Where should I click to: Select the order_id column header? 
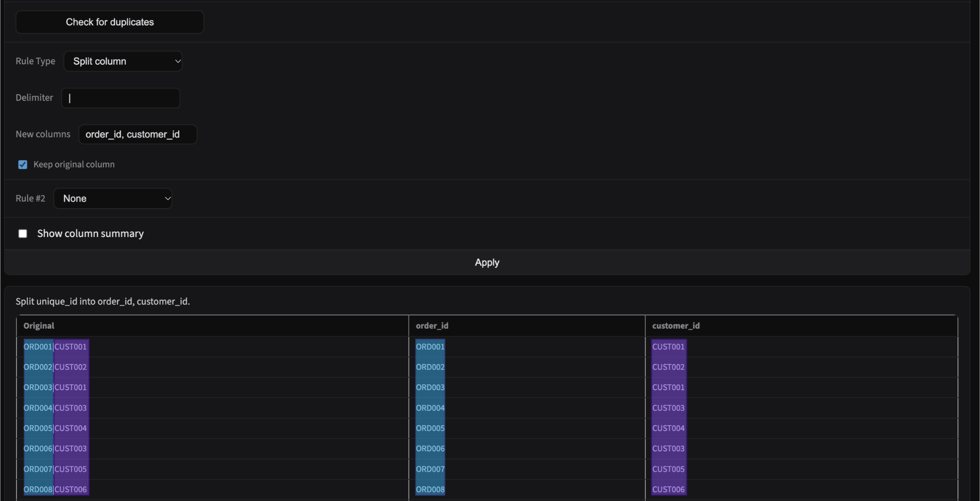click(527, 326)
